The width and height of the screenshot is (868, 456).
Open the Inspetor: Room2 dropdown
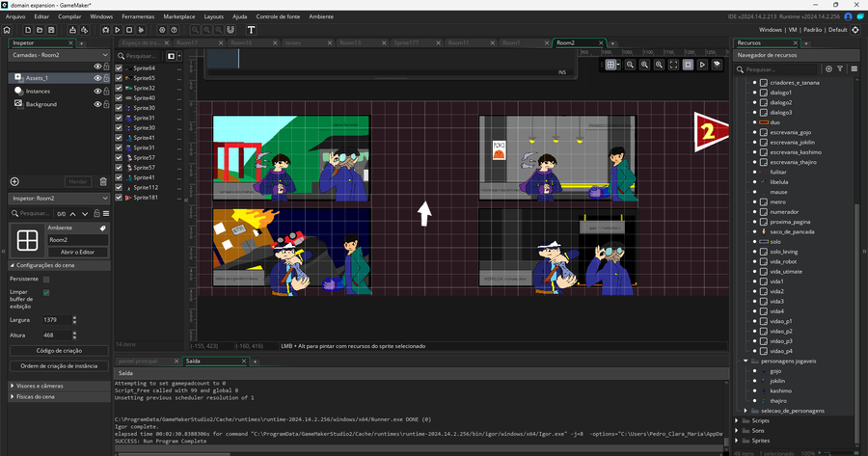59,199
